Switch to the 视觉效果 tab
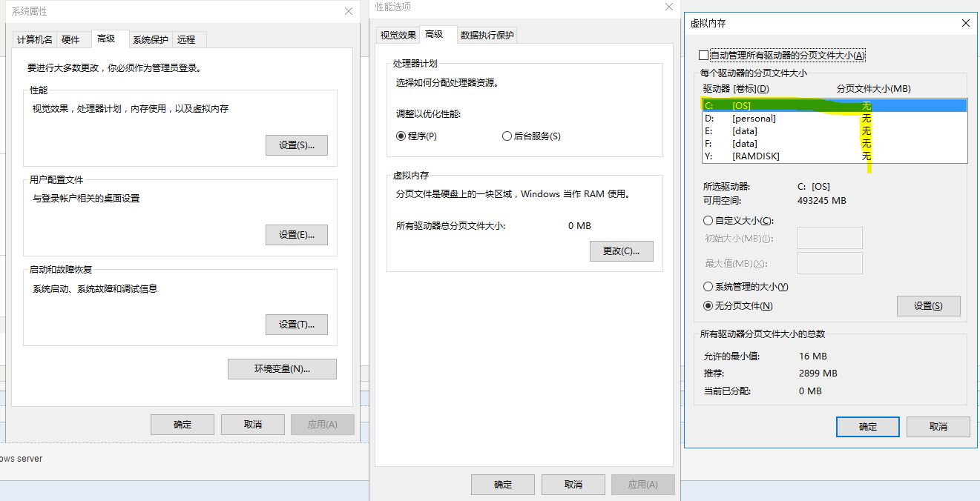The height and width of the screenshot is (501, 980). 397,34
